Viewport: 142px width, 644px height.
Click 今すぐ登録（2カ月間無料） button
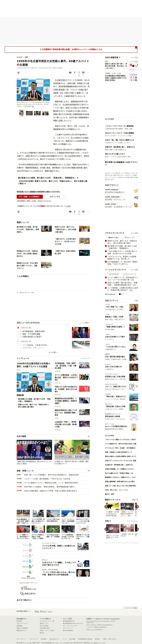click(x=30, y=197)
